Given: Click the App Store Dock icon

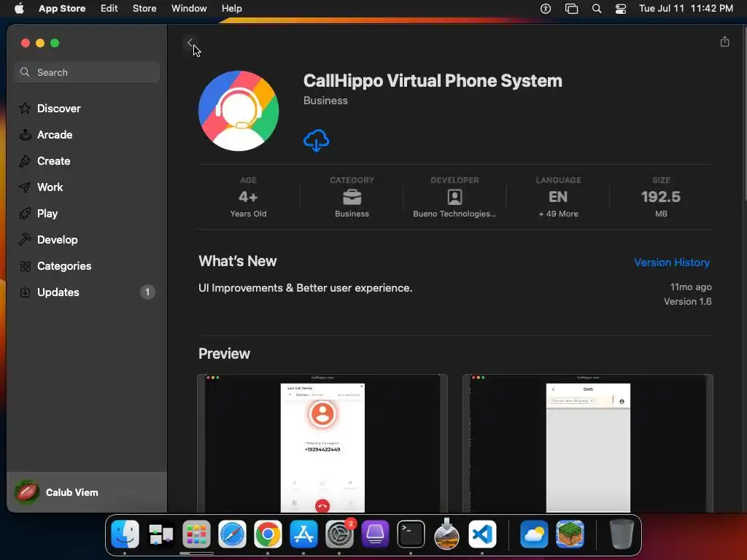Looking at the screenshot, I should click(x=303, y=534).
